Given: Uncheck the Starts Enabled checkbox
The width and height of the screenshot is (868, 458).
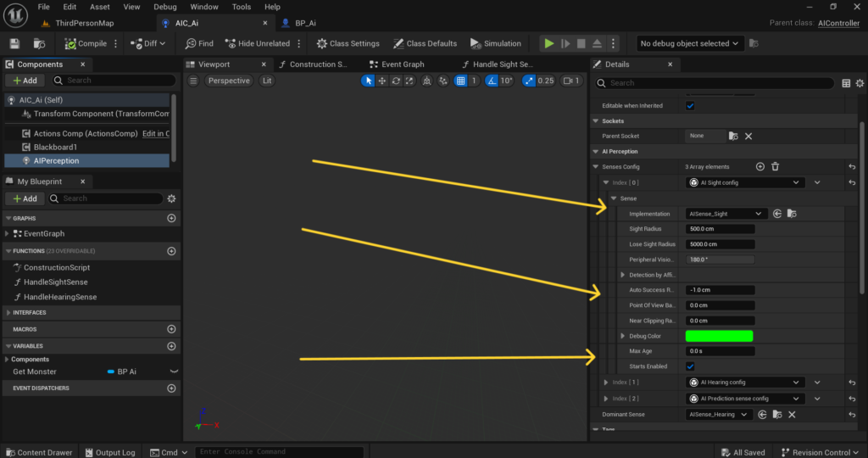Looking at the screenshot, I should 690,366.
